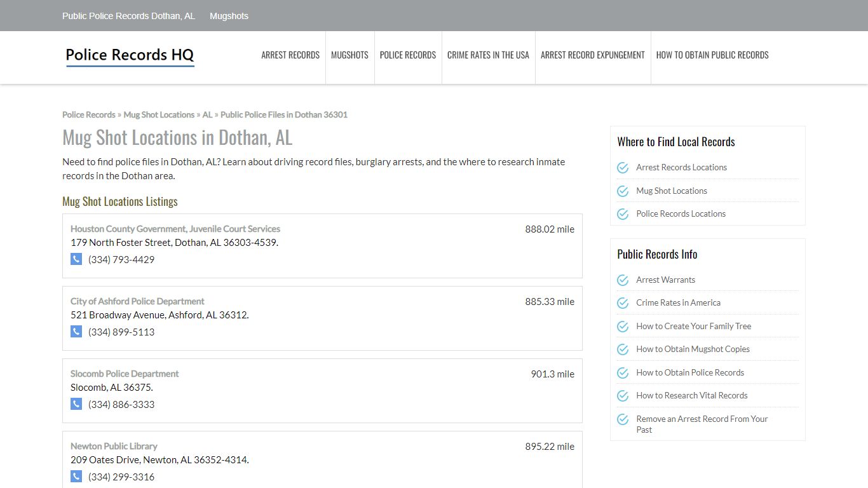868x488 pixels.
Task: Click phone number (334) 299-3316
Action: pyautogui.click(x=121, y=477)
